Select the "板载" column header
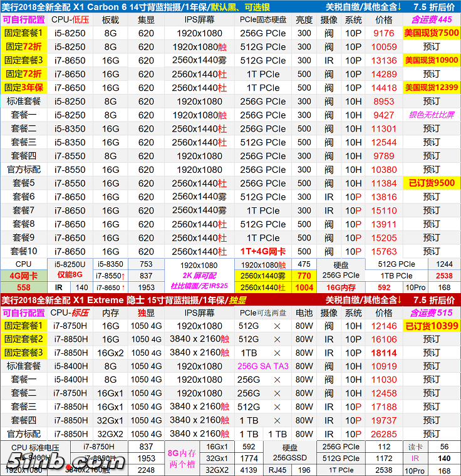 point(110,20)
